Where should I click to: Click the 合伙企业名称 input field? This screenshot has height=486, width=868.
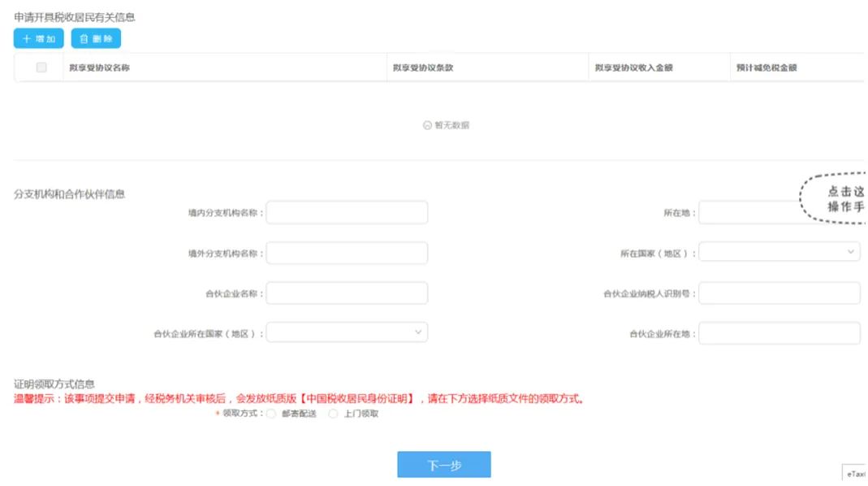click(x=347, y=293)
